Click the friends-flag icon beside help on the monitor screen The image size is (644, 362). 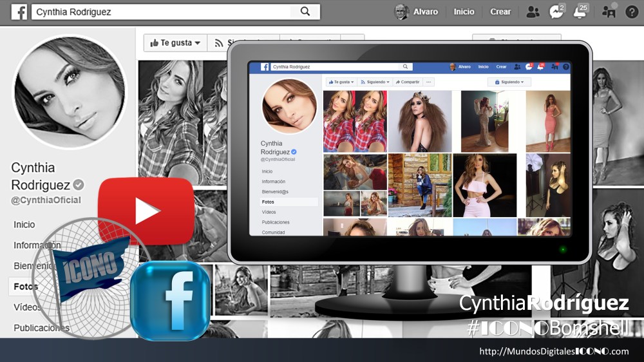(554, 66)
